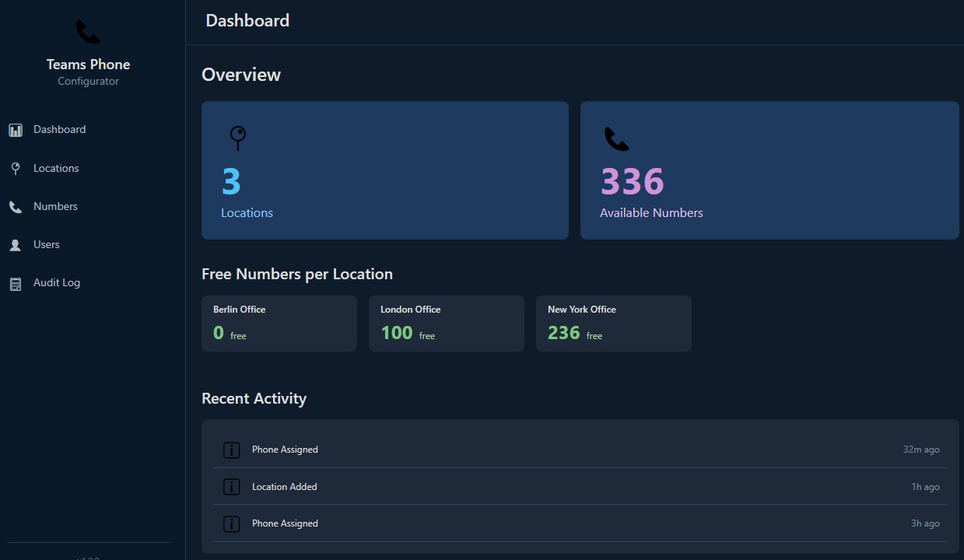Click the Recent Activity heading
The width and height of the screenshot is (964, 560).
coord(254,398)
